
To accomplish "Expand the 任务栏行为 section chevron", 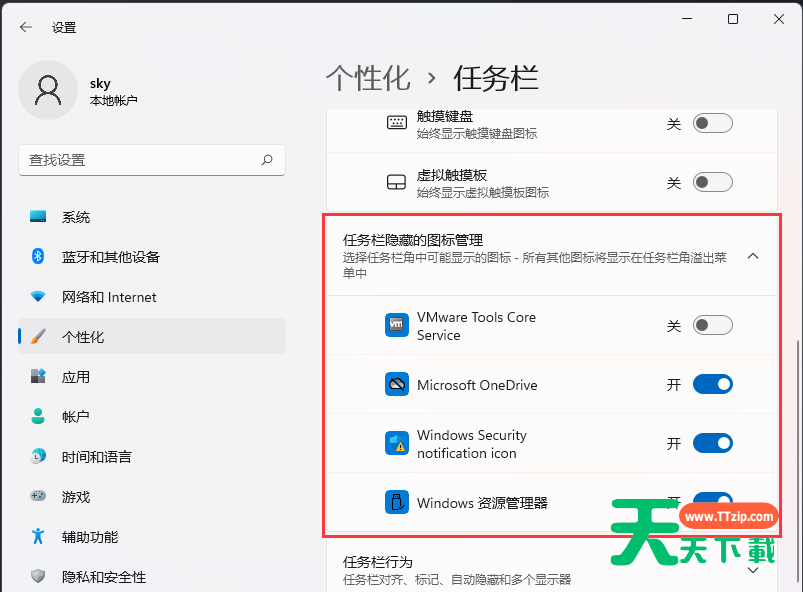I will [753, 570].
